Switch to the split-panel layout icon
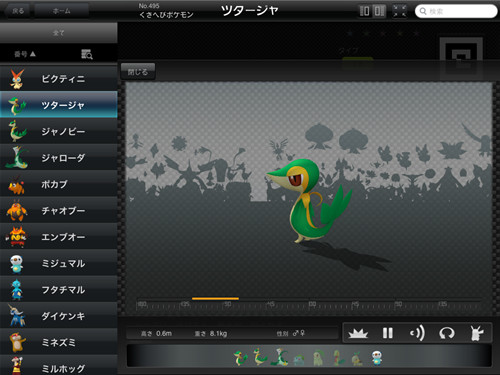The image size is (500, 375). 379,11
